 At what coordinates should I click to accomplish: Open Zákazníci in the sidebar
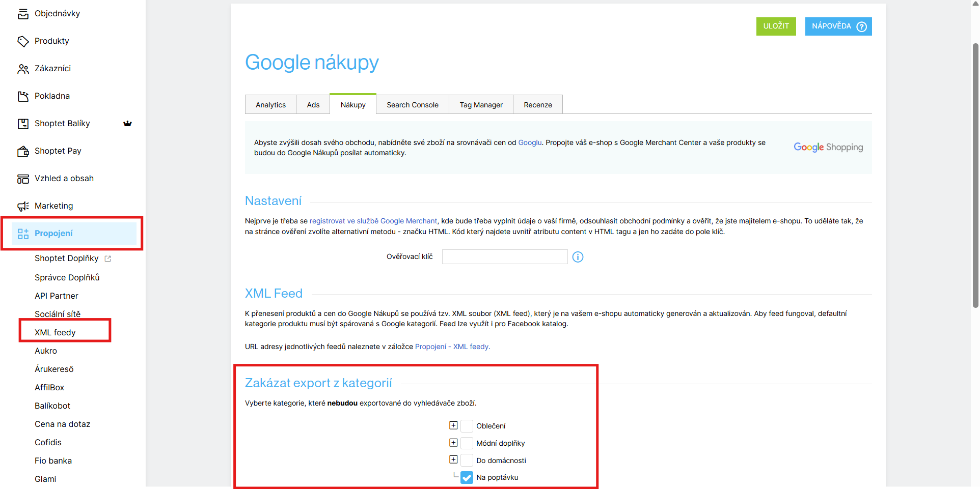click(x=52, y=69)
